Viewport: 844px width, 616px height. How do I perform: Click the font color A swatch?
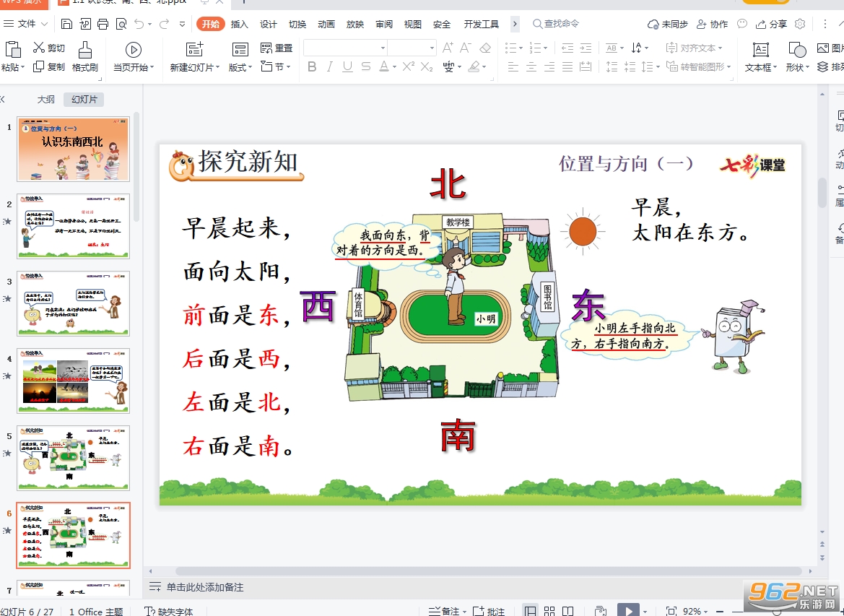coord(384,66)
